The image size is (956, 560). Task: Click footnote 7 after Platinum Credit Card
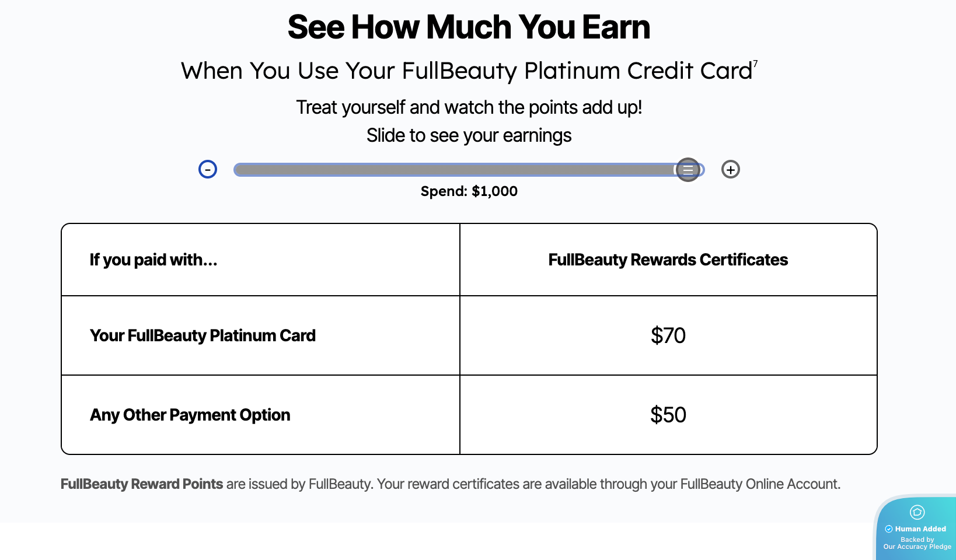[755, 64]
